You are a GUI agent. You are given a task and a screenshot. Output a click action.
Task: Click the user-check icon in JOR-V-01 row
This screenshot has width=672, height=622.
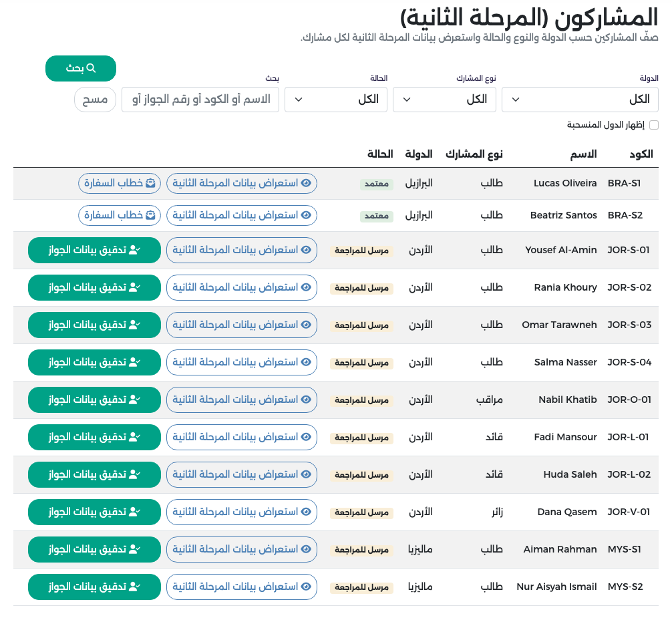(134, 512)
